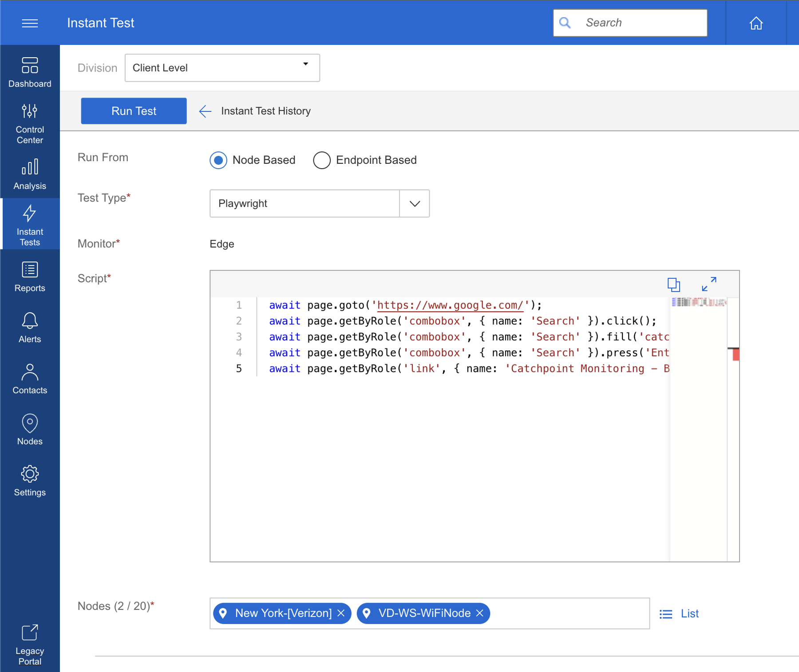Click the New York-[Verizon] location pin

(x=223, y=613)
